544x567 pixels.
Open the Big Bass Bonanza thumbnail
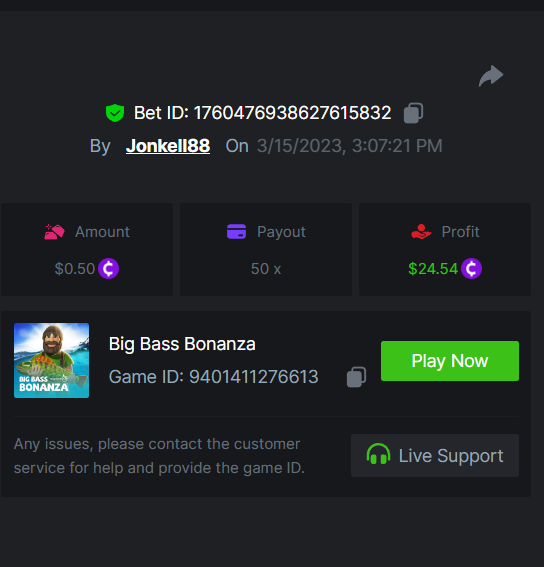point(51,361)
